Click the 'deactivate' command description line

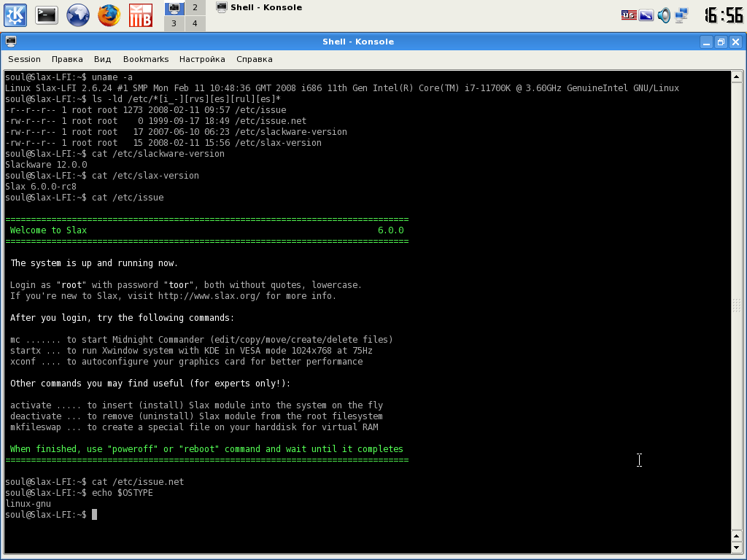pyautogui.click(x=196, y=416)
